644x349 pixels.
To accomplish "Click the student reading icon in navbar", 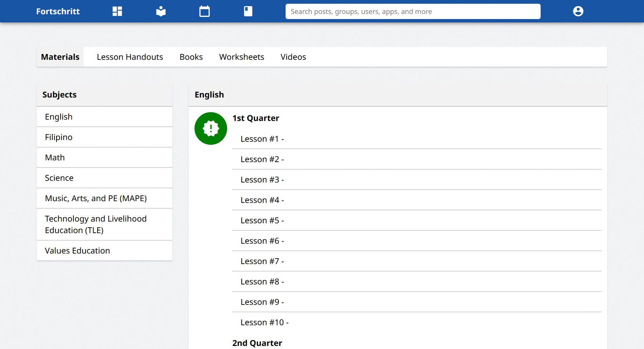I will [x=161, y=11].
